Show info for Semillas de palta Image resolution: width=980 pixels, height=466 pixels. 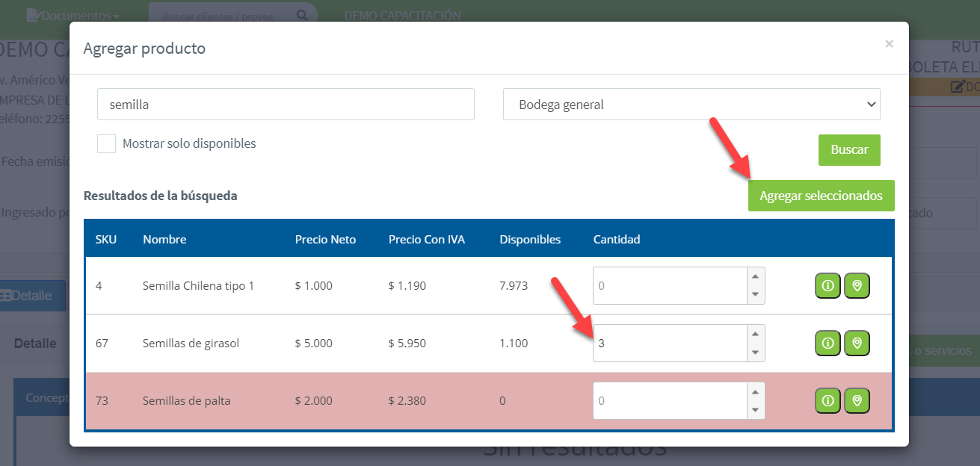(828, 401)
